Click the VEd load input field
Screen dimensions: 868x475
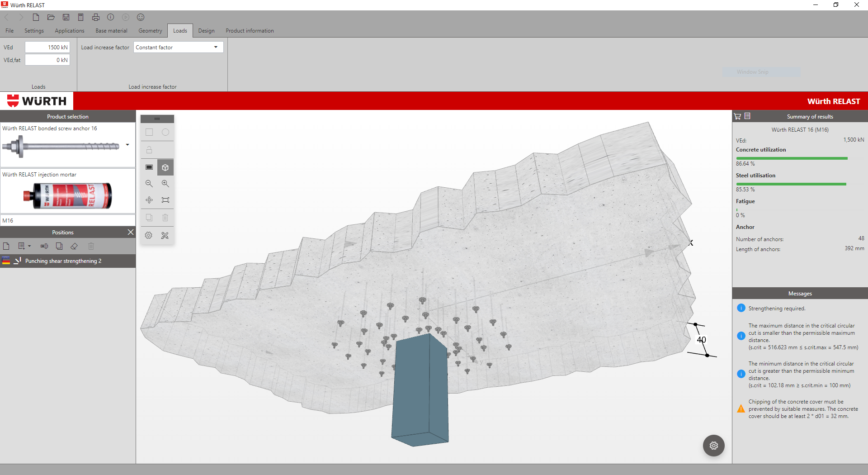[x=47, y=47]
